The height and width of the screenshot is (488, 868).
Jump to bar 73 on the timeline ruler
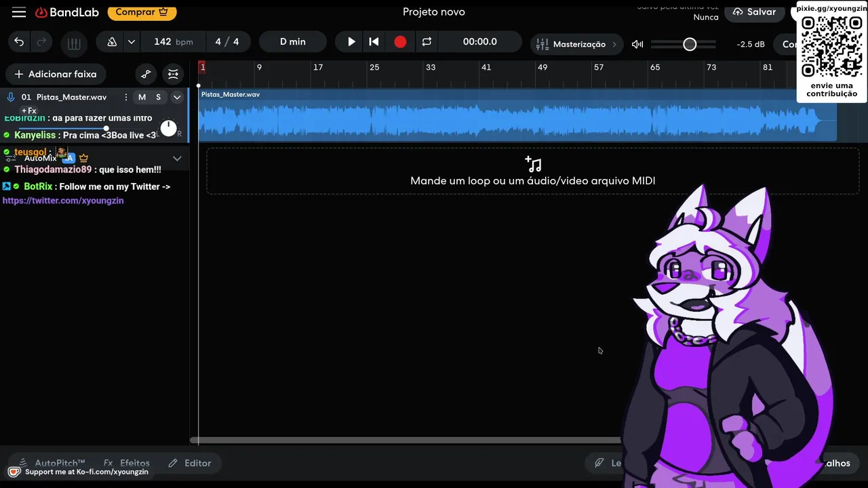click(x=711, y=67)
